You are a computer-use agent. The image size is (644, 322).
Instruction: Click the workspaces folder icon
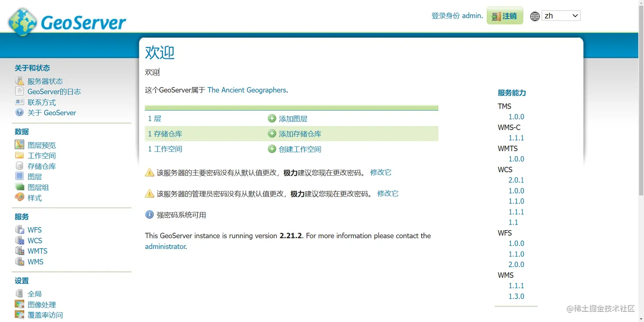point(20,155)
